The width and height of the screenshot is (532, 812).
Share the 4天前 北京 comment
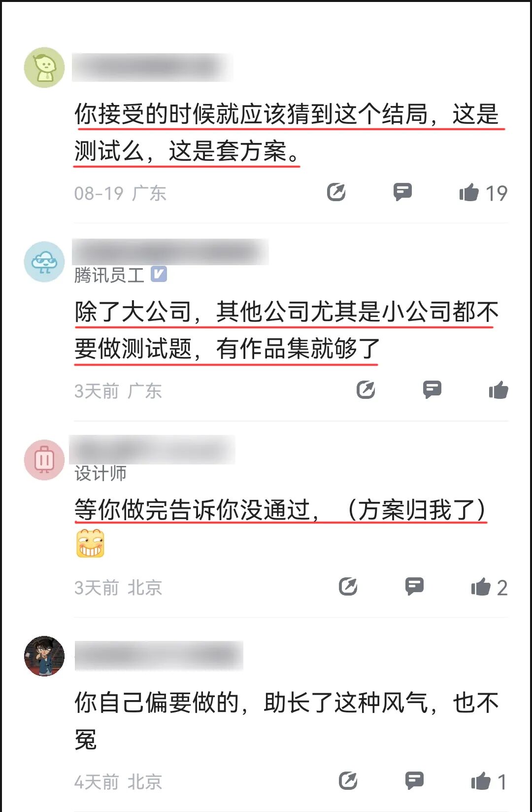(x=348, y=780)
